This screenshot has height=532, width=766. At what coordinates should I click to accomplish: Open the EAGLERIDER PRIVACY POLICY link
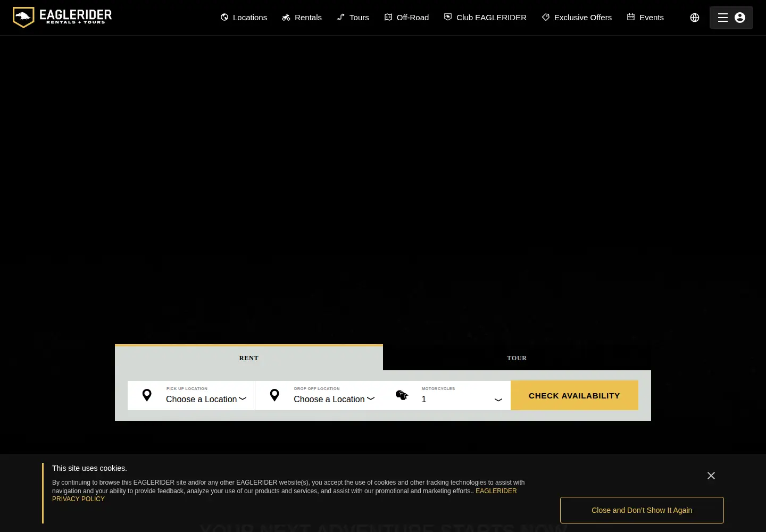(x=496, y=491)
